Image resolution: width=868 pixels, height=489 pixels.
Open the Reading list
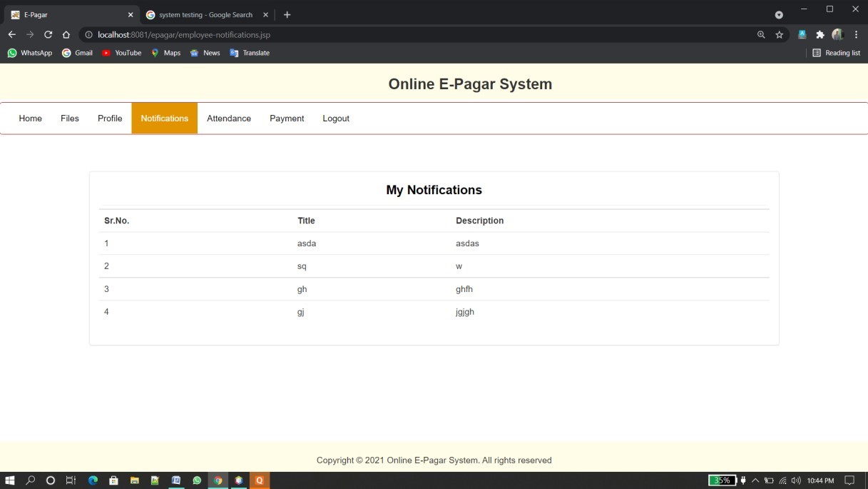point(837,52)
